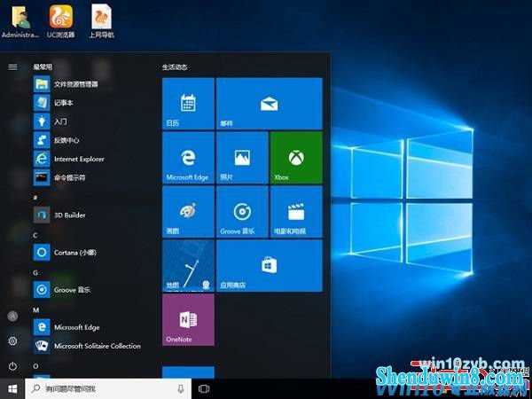Viewport: 532px width, 399px height.
Task: Click the 最常用 section heading
Action: click(x=43, y=67)
